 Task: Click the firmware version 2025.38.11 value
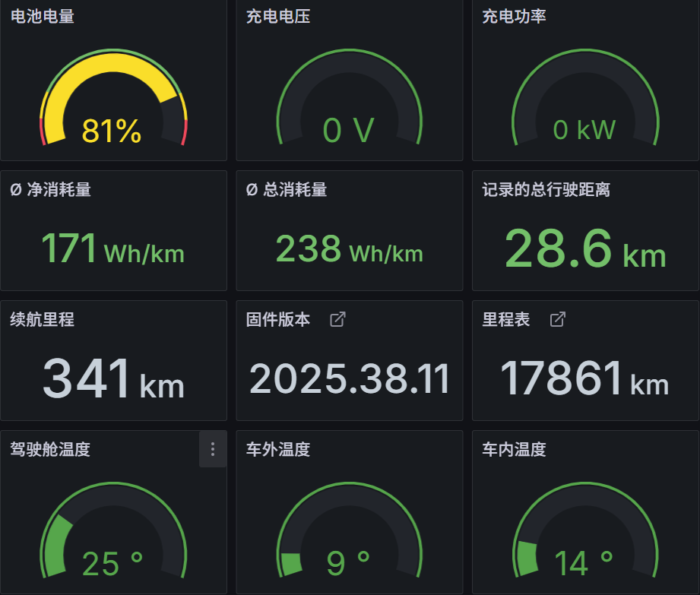tap(350, 379)
